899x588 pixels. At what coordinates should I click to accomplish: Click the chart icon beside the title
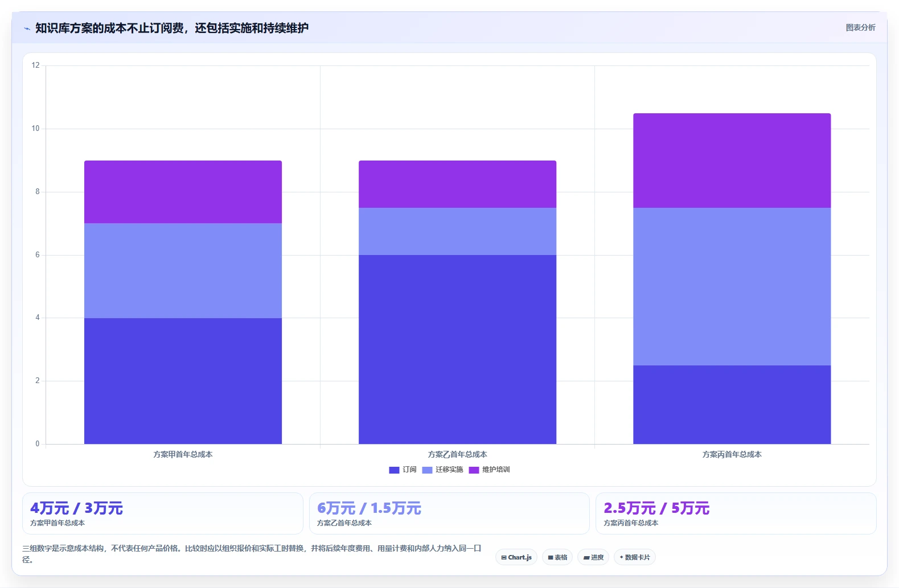click(27, 28)
